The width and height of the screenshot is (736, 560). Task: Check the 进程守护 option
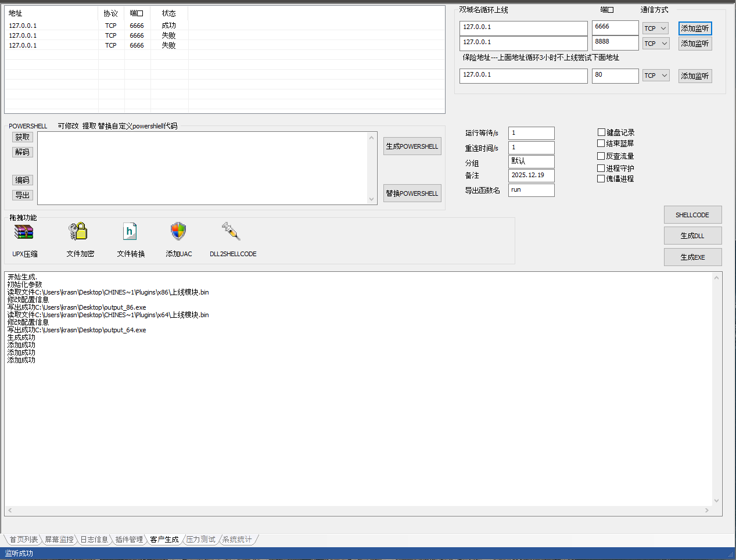pyautogui.click(x=601, y=168)
